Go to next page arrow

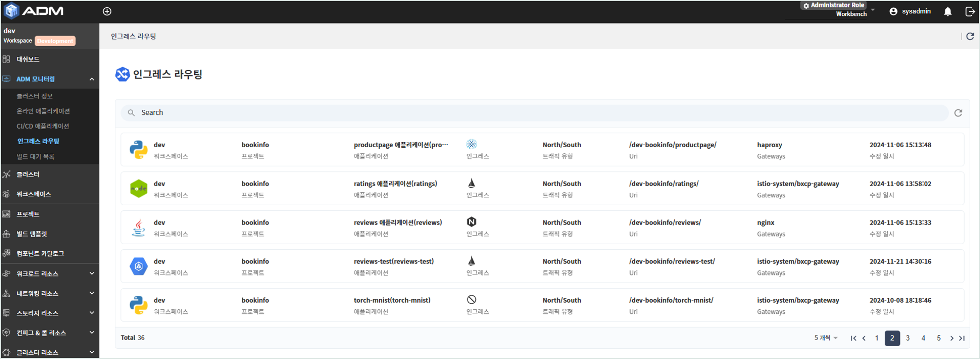point(952,338)
